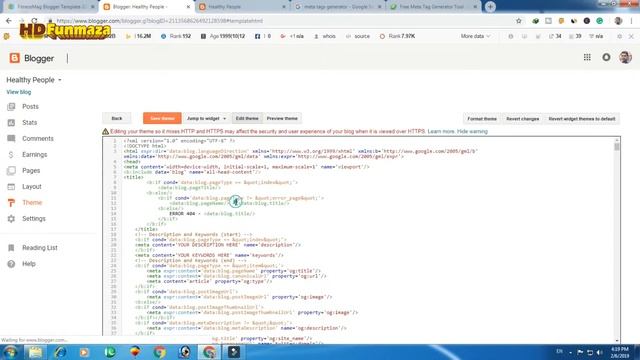Screen dimensions: 640x360
Task: Click the code editor scroll-down arrow
Action: pos(617,340)
